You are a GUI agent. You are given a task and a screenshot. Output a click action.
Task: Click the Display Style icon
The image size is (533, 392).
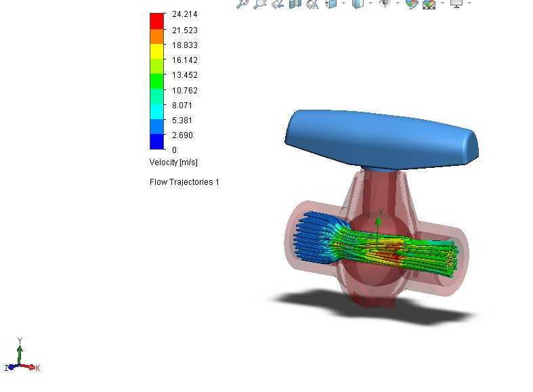[358, 3]
